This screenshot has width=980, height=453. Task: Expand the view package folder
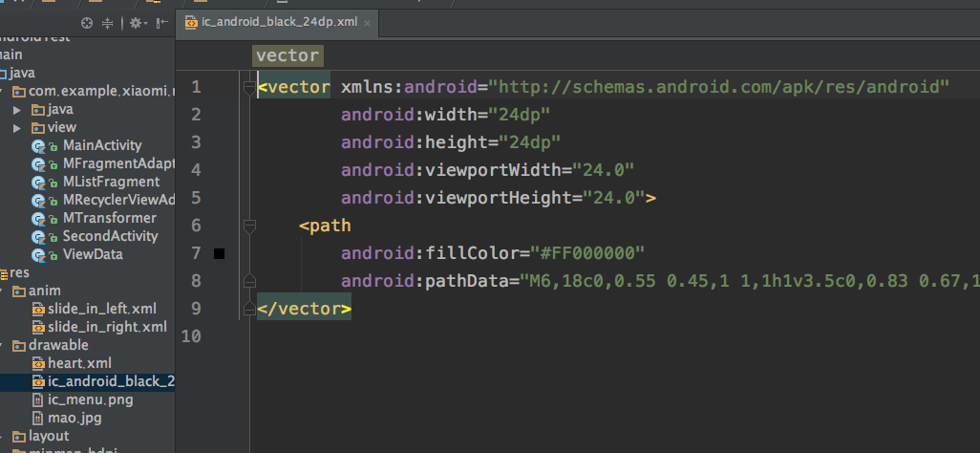point(17,127)
